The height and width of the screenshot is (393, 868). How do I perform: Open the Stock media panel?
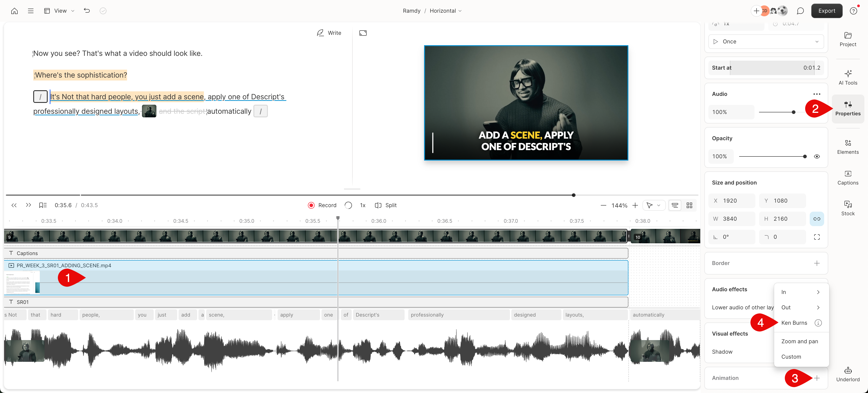848,208
